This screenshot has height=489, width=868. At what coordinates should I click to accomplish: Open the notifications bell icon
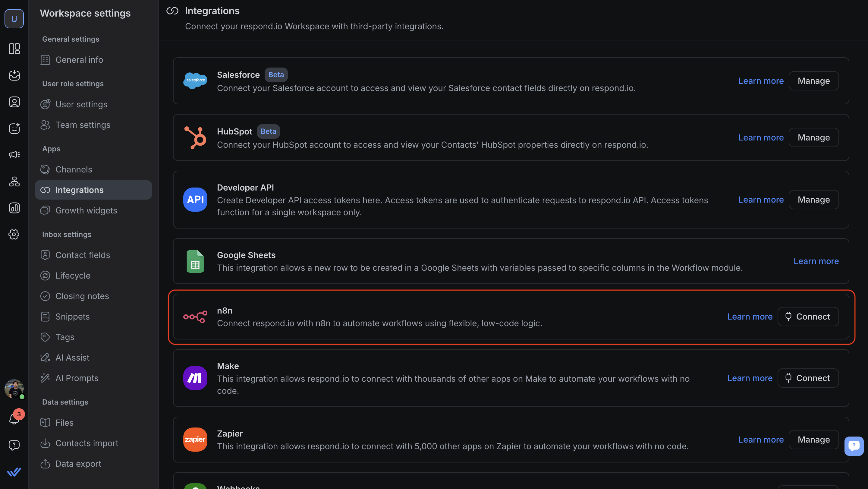(x=14, y=419)
